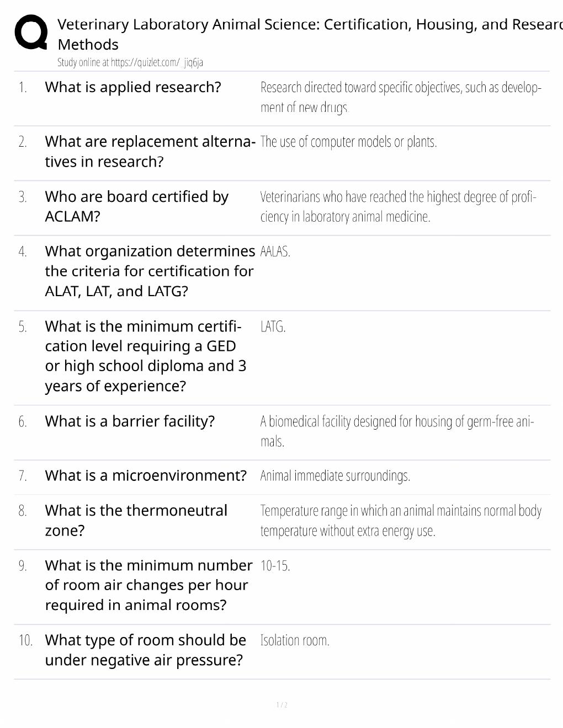Click 'Animal immediate surroundings.' answer
The height and width of the screenshot is (728, 563).
335,475
